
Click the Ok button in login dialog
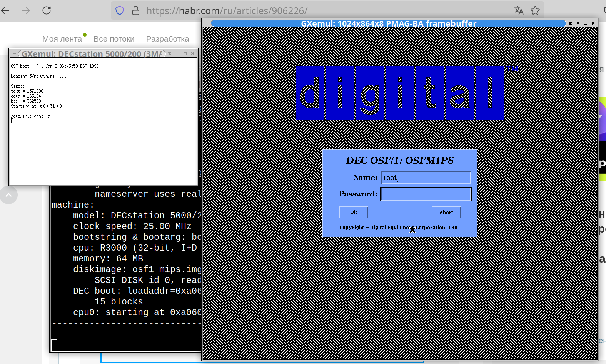click(x=354, y=213)
